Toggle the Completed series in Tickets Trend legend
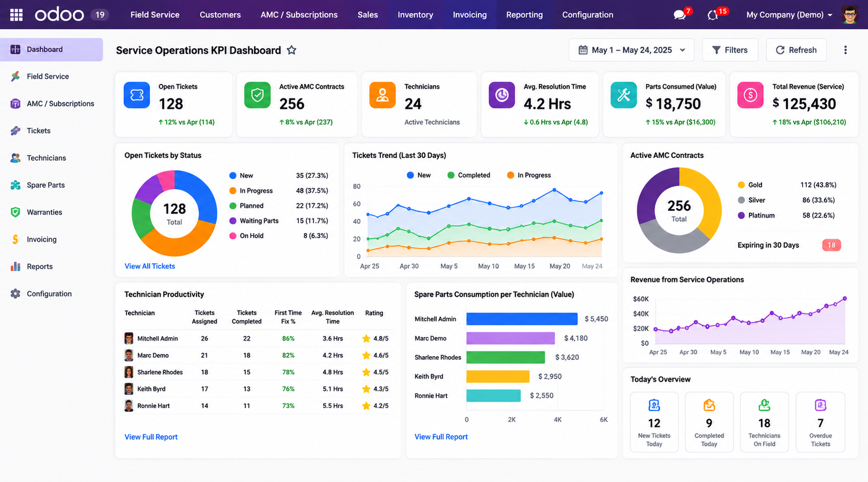Viewport: 868px width, 482px height. tap(469, 175)
